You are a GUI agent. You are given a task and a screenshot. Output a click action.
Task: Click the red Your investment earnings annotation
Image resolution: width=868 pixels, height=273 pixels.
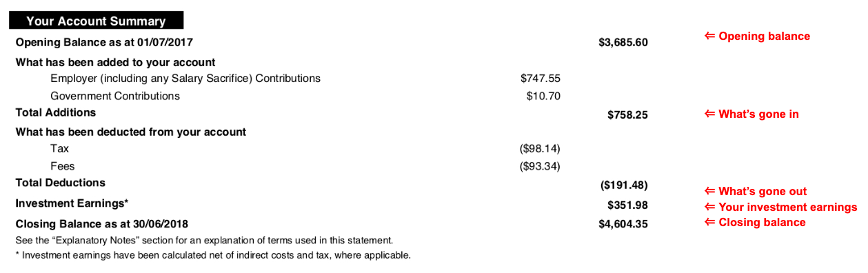pos(780,207)
